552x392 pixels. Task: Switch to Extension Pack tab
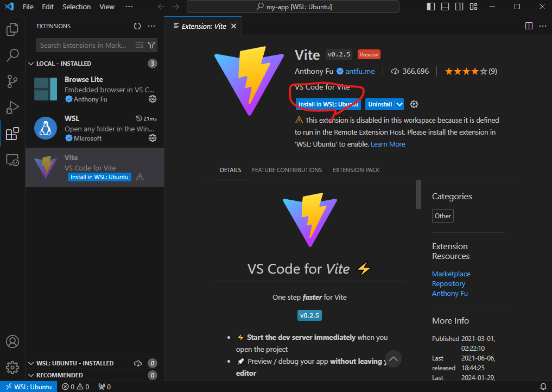356,170
